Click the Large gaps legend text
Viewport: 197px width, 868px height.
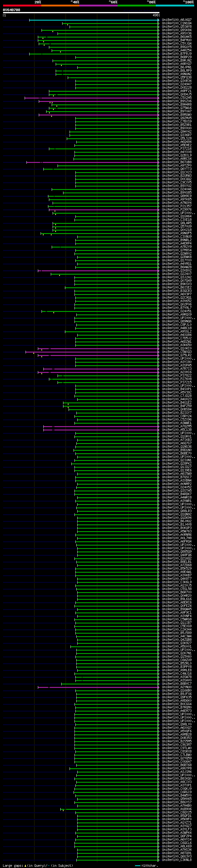38,866
